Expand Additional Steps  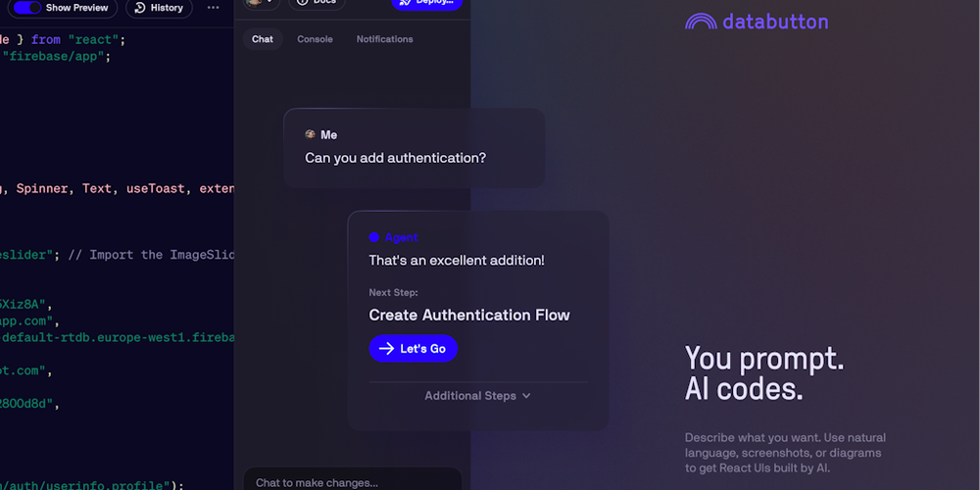(478, 396)
